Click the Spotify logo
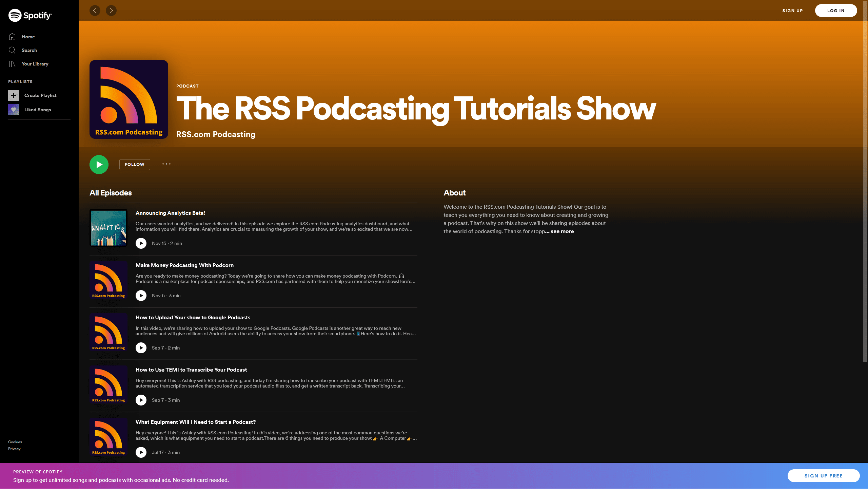Screen dimensions: 868x490 [x=30, y=15]
